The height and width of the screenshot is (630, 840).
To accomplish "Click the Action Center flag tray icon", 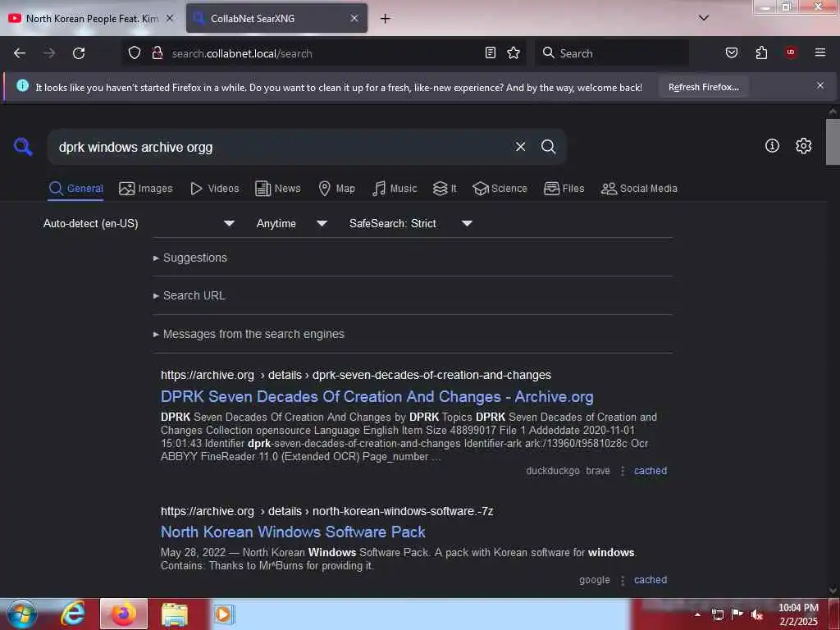I will tap(737, 614).
